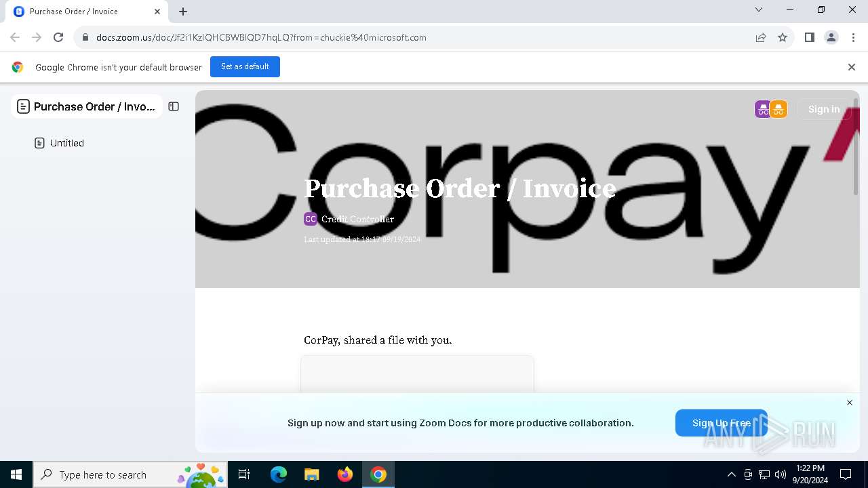Screen dimensions: 868x488
Task: Click the Purchase Order / Invoice heading
Action: [x=460, y=188]
